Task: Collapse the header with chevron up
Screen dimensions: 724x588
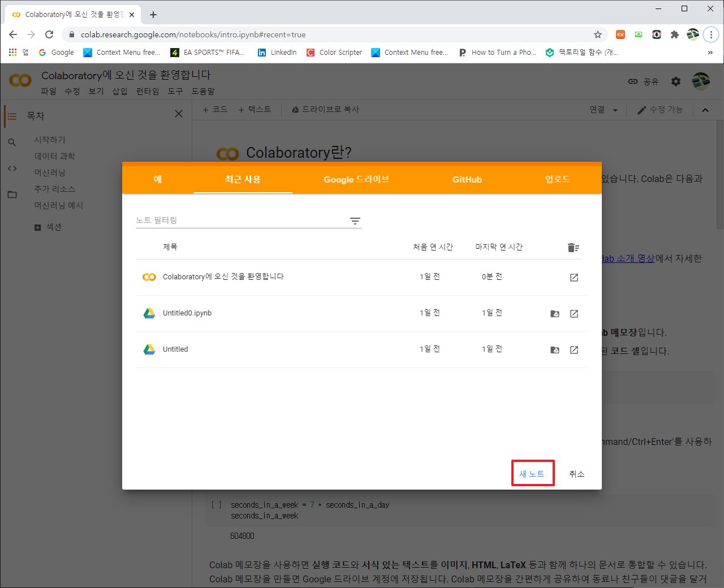Action: (705, 110)
